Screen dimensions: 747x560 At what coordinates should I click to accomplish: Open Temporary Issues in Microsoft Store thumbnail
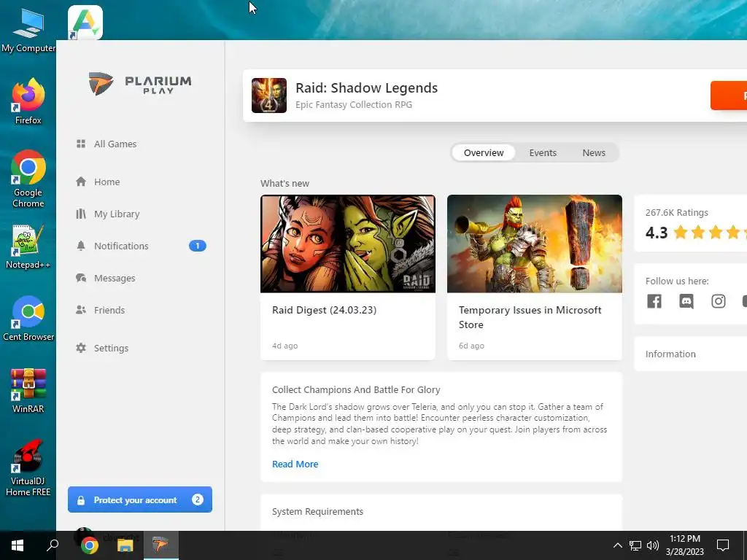click(x=535, y=244)
